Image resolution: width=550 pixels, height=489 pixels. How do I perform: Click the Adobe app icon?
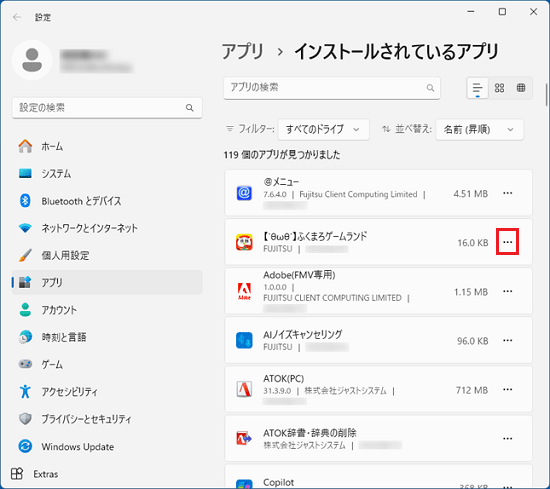pyautogui.click(x=244, y=291)
